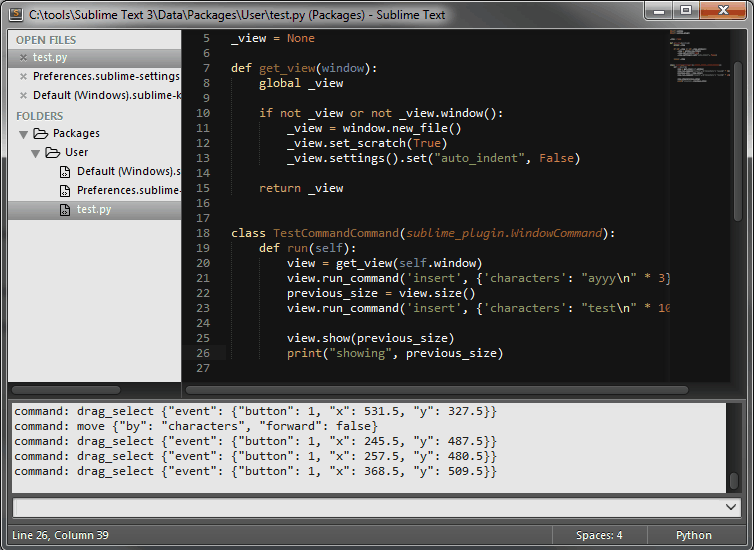The image size is (754, 550).
Task: Open Preferences.sublime-settings from Open Files
Action: pos(105,77)
